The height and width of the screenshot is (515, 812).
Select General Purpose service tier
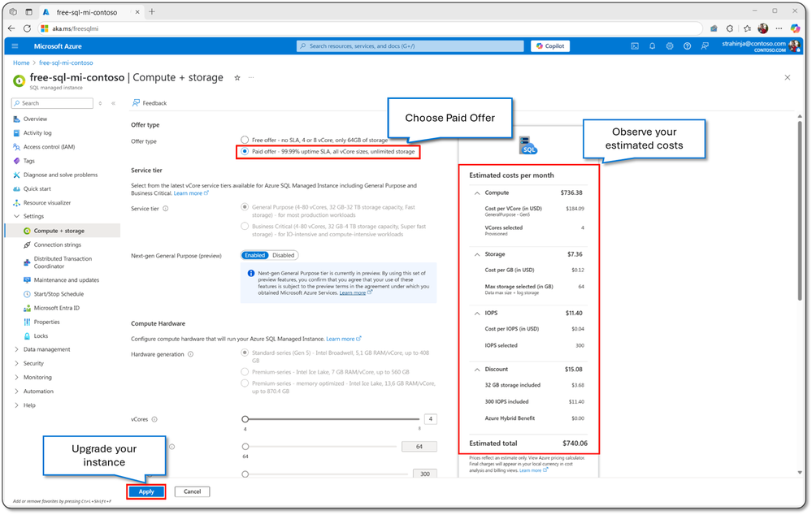[245, 207]
